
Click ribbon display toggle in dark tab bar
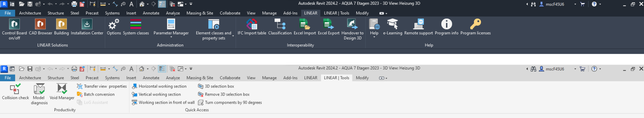coord(381,13)
